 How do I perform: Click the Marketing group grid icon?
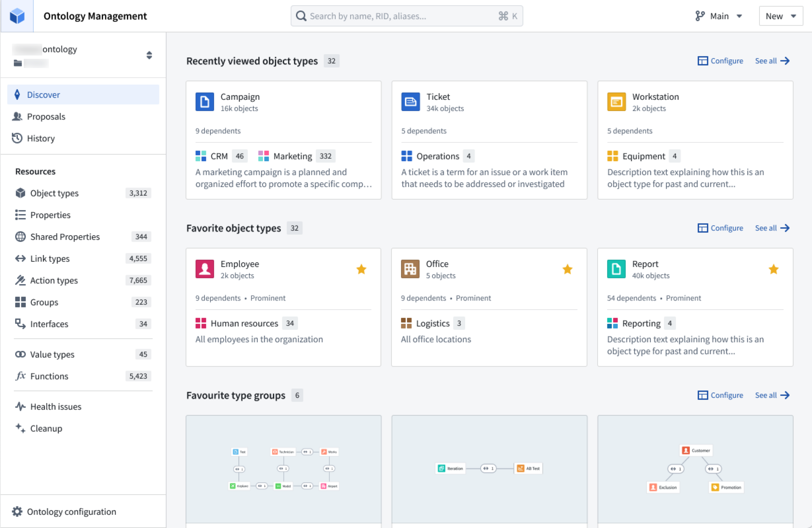click(x=264, y=156)
